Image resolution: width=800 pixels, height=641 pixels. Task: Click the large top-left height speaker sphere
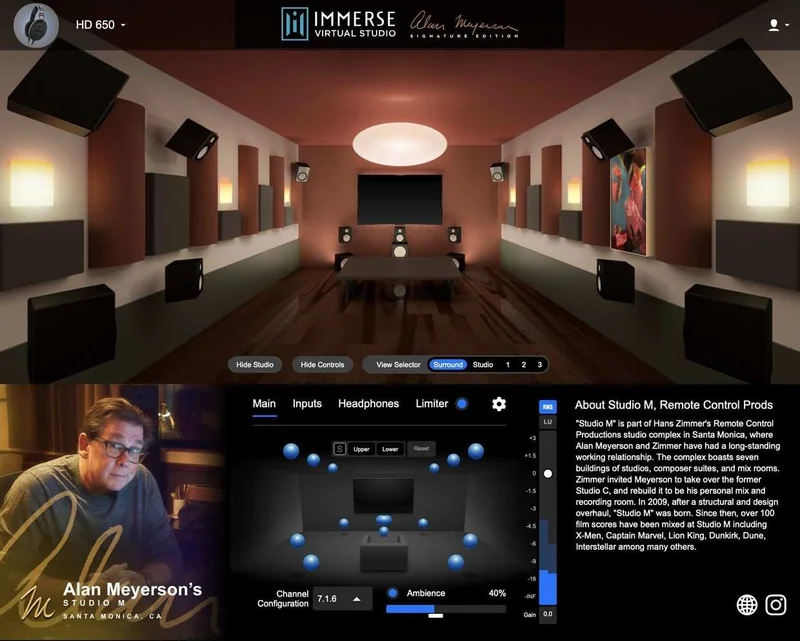click(291, 451)
